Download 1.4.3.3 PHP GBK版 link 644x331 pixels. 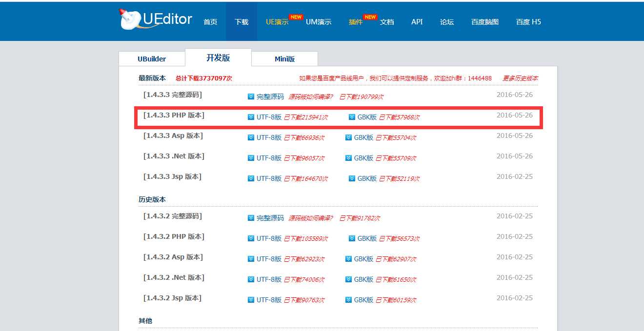coord(367,117)
